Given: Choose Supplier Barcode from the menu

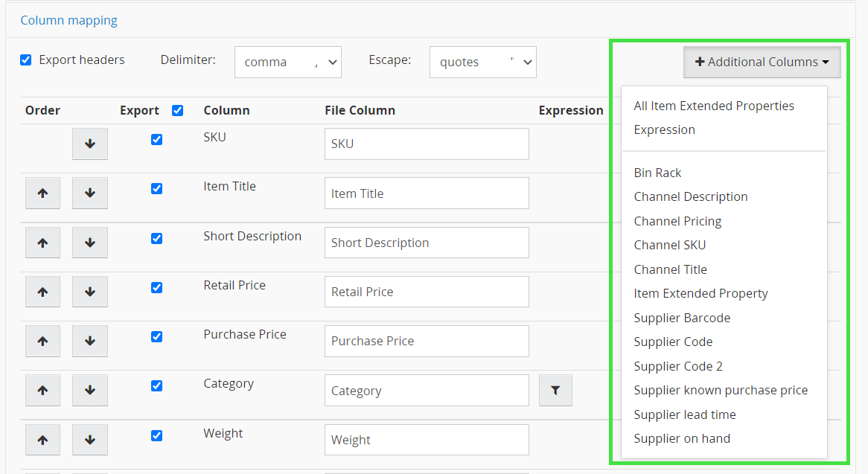Looking at the screenshot, I should 682,318.
